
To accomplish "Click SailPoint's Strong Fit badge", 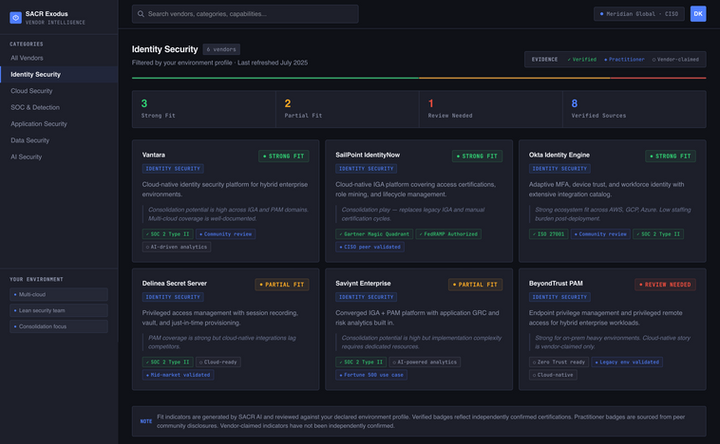I will click(x=477, y=156).
